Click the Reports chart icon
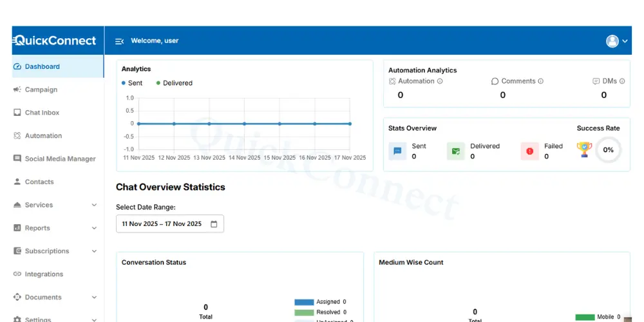The height and width of the screenshot is (322, 644). point(17,227)
